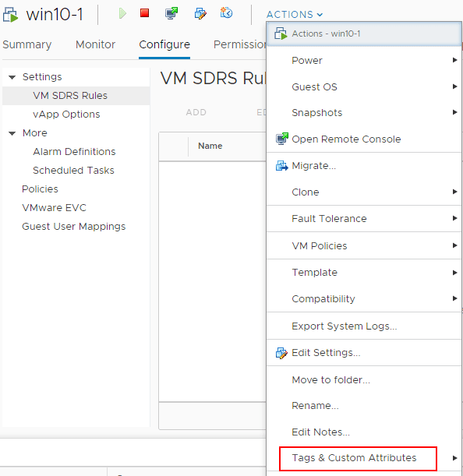Take snapshot using toolbar clock icon
The height and width of the screenshot is (476, 463).
[x=226, y=12]
